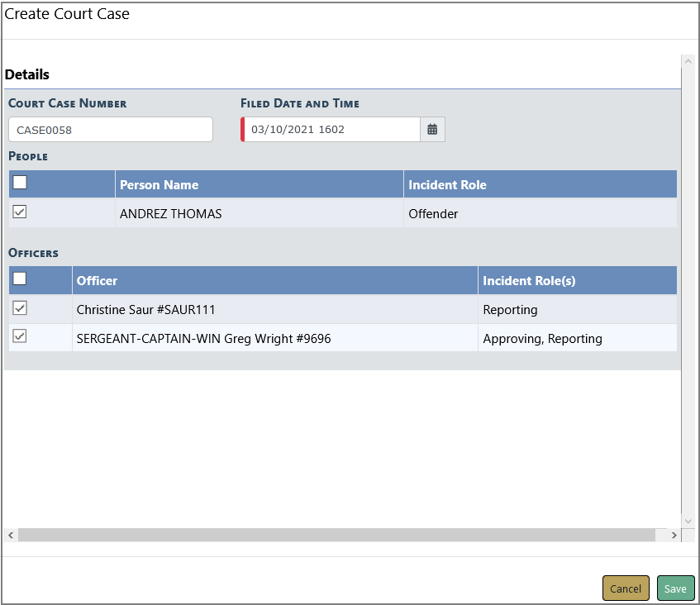
Task: Click the scroll up arrow
Action: pos(688,62)
